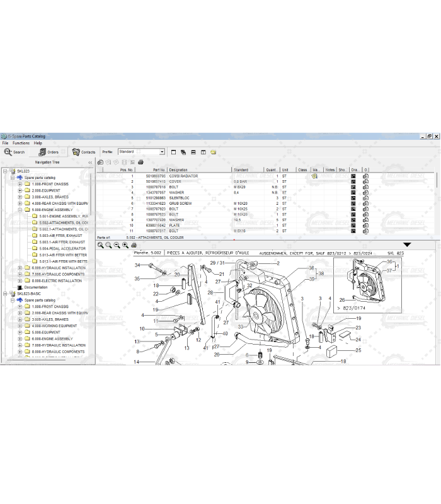Click the printer icon above parts list
Screen dimensions: 441x504
(x=140, y=162)
